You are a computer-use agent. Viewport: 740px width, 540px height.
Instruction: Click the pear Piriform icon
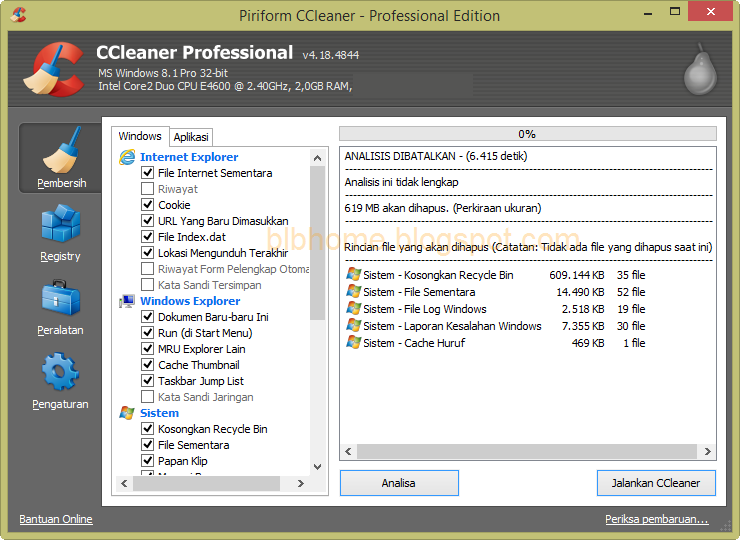[700, 69]
